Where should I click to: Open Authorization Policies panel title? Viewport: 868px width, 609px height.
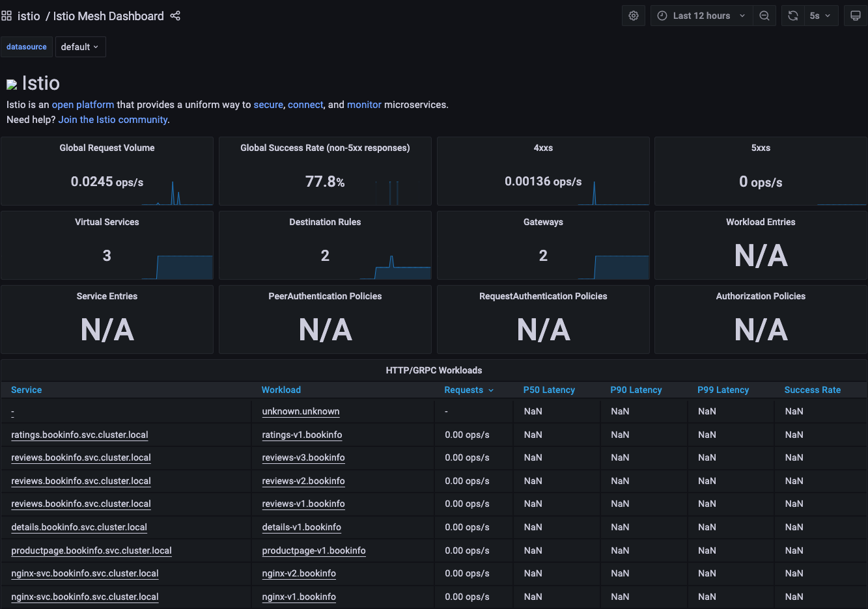coord(761,296)
